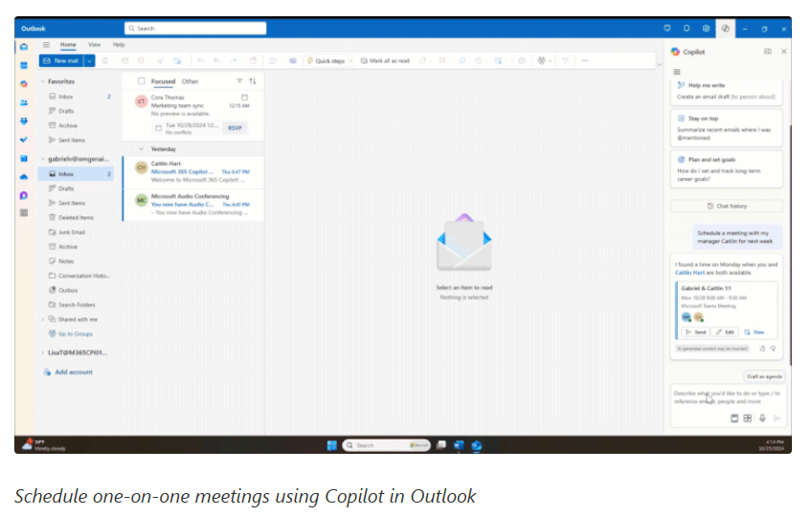Screen dimensions: 812x517
Task: Click the Outlook search box
Action: (195, 29)
